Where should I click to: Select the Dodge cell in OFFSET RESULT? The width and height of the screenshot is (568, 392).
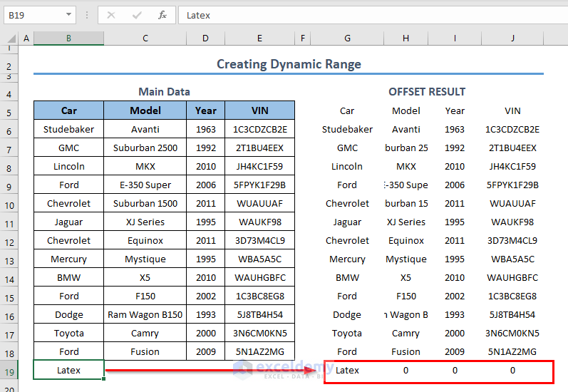pos(347,314)
